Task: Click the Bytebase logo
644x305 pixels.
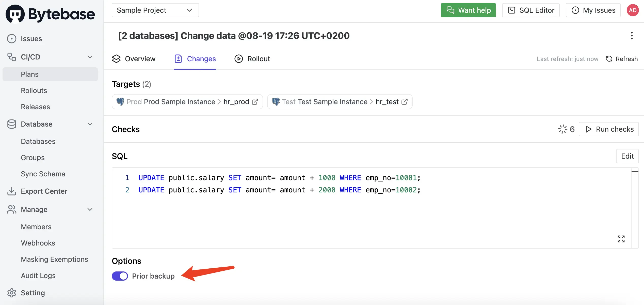Action: 50,14
